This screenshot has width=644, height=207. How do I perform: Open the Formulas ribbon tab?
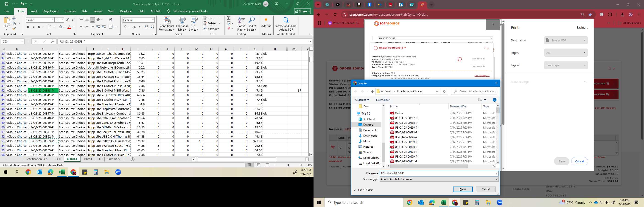tap(70, 11)
